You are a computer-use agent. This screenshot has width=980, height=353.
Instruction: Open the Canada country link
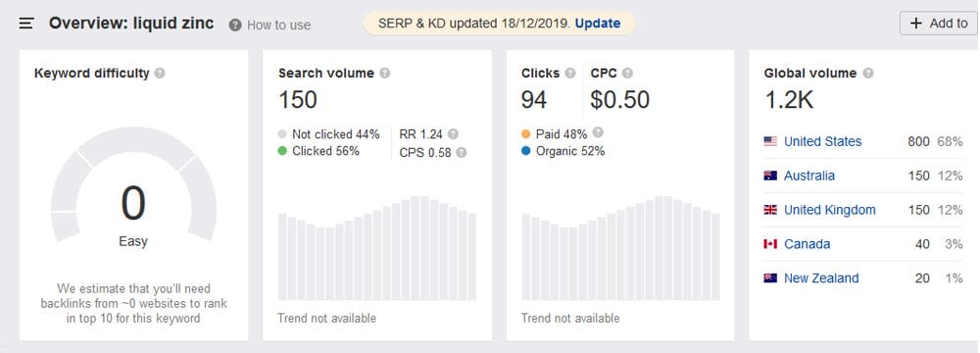807,244
